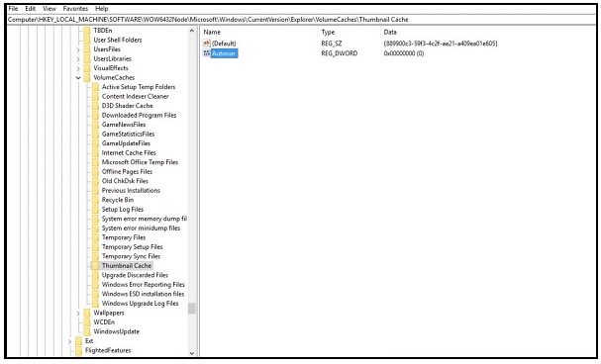601x364 pixels.
Task: Click the REG_DWORD type cell
Action: [340, 53]
